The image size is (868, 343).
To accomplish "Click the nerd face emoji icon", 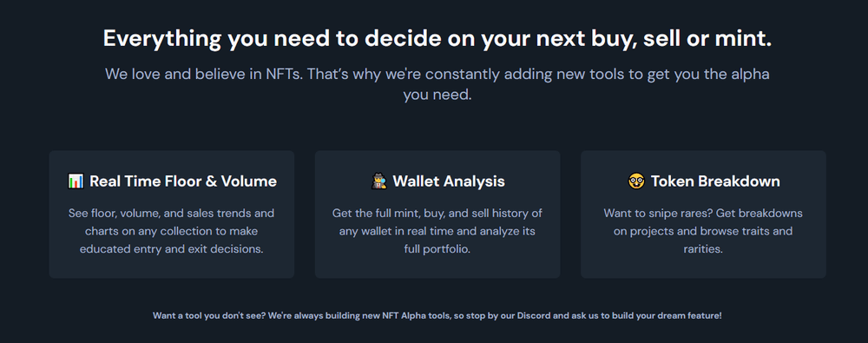I will pyautogui.click(x=636, y=181).
